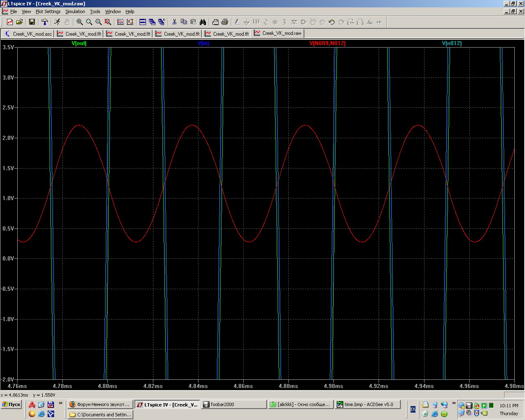Select the Mirror tool icon
This screenshot has height=420, width=525.
click(x=360, y=22)
